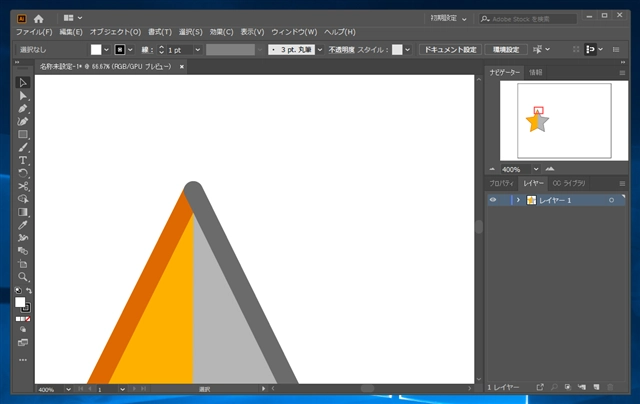Image resolution: width=640 pixels, height=404 pixels.
Task: Open the workspace switcher 初期設定 dropdown
Action: (x=448, y=18)
